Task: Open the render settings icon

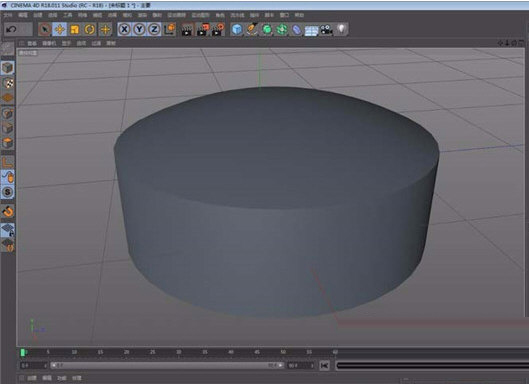Action: pyautogui.click(x=218, y=29)
